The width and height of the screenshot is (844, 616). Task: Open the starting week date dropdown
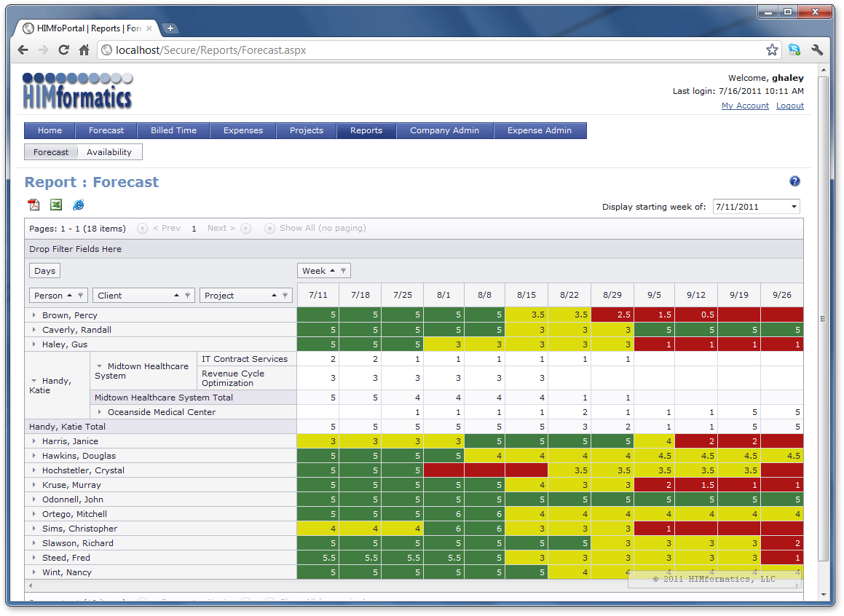pyautogui.click(x=793, y=207)
